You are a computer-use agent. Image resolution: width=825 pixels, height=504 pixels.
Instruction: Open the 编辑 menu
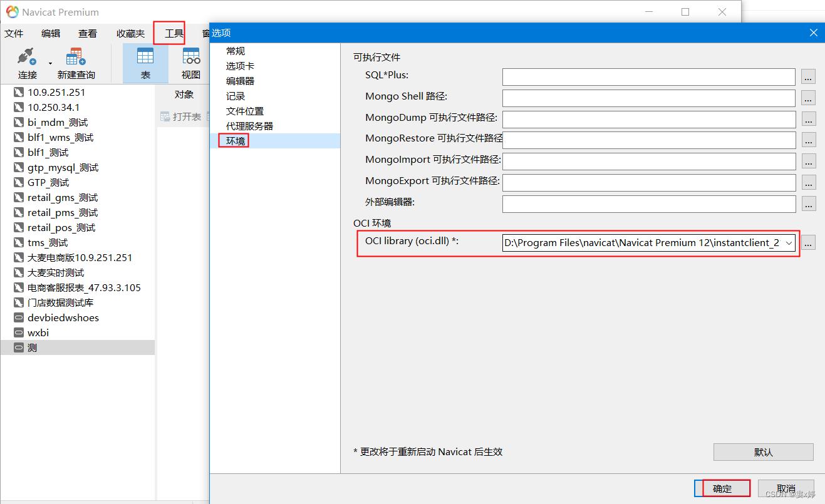click(x=51, y=33)
